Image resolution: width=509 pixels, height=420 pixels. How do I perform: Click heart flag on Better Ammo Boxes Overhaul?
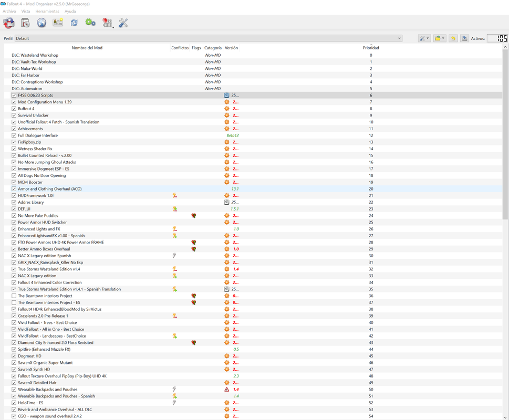(194, 249)
